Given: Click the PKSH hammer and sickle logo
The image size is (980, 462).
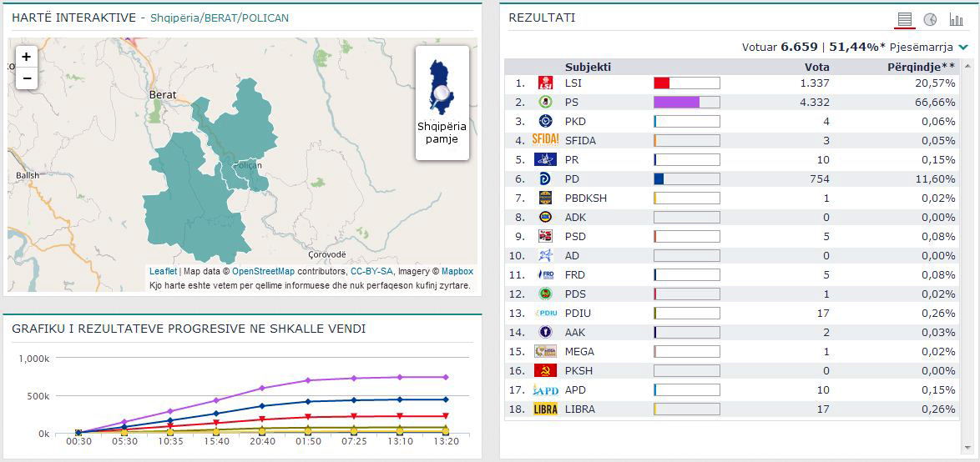Looking at the screenshot, I should [x=545, y=370].
